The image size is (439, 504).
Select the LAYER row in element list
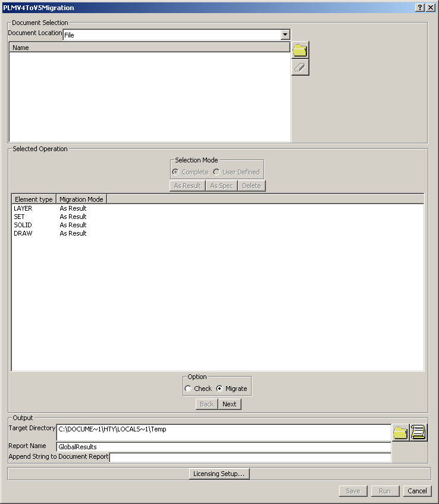coord(23,208)
